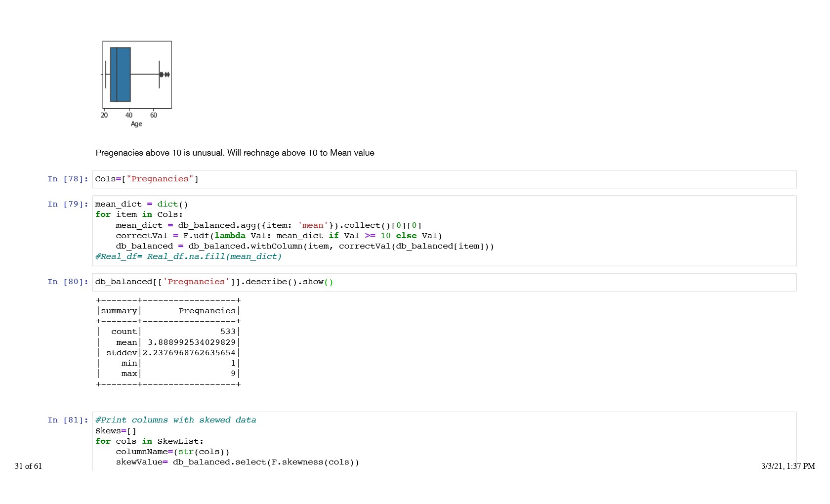
Task: Click the Age axis label under the plot
Action: click(x=136, y=124)
